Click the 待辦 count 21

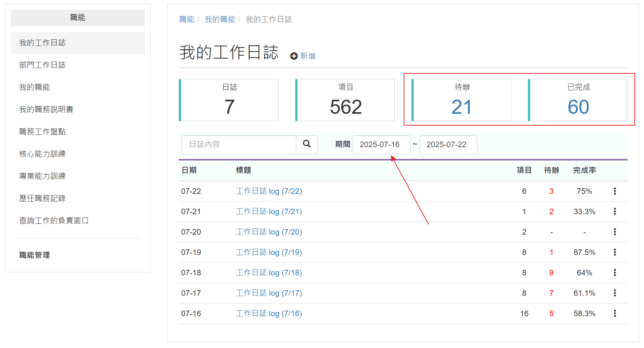(461, 107)
